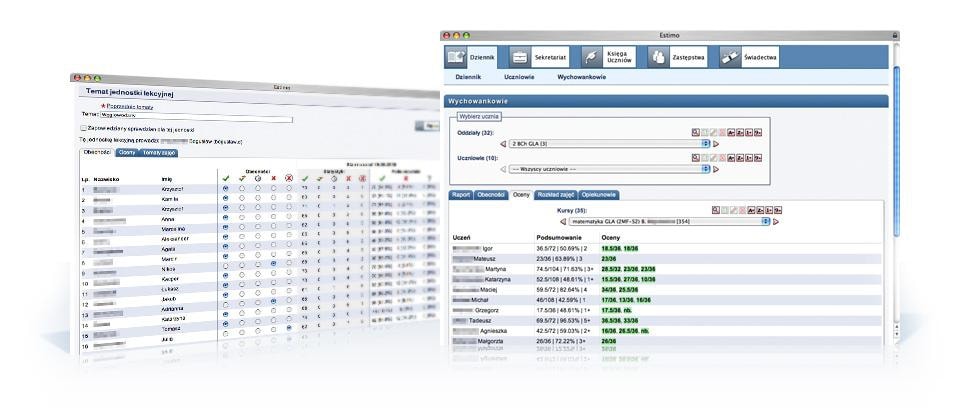Click the sort Z-A icon in the Oddziały row
This screenshot has width=980, height=417.
click(x=741, y=133)
